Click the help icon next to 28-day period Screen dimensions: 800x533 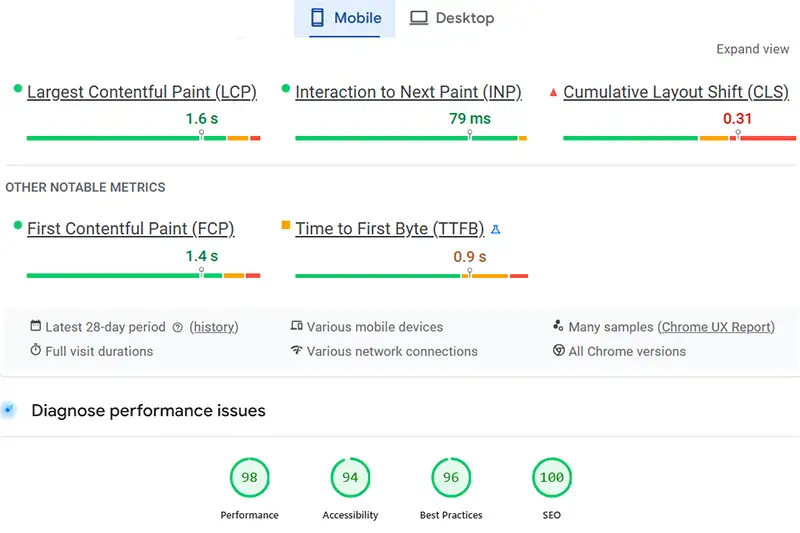pyautogui.click(x=178, y=327)
